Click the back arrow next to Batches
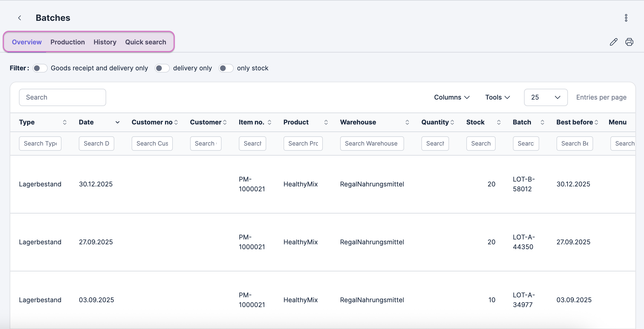644x329 pixels. pyautogui.click(x=19, y=18)
